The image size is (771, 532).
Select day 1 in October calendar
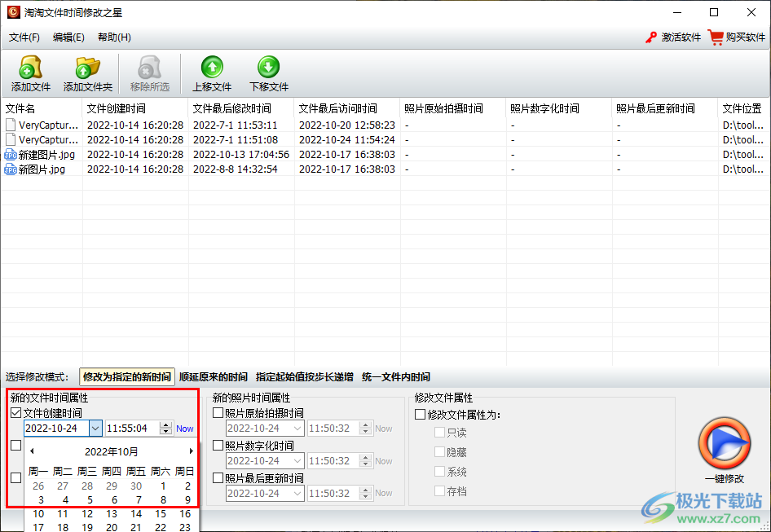click(x=163, y=486)
